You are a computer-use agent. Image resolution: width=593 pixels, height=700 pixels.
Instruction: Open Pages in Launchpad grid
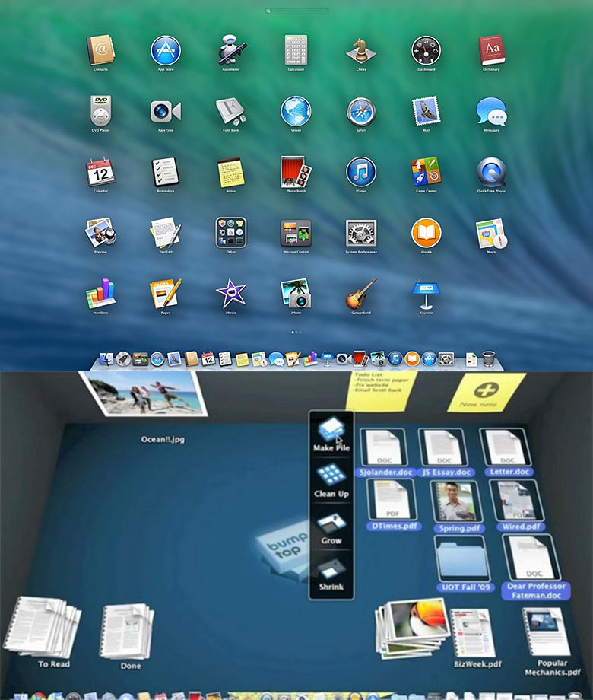coord(166,293)
